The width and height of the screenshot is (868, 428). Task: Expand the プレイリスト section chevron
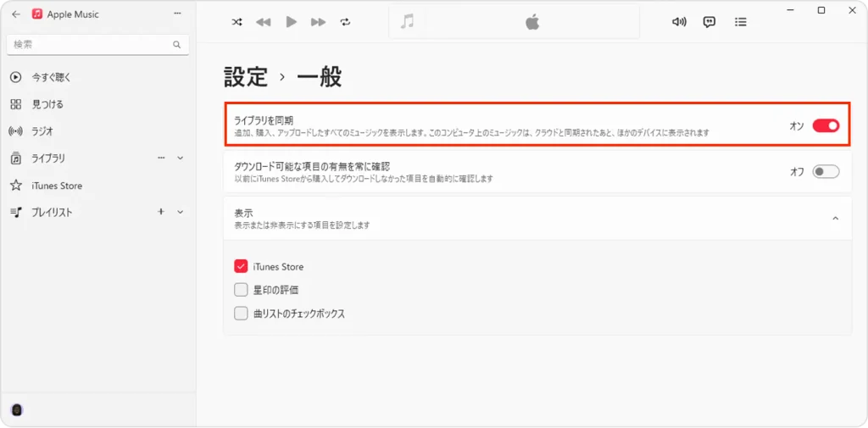tap(180, 212)
